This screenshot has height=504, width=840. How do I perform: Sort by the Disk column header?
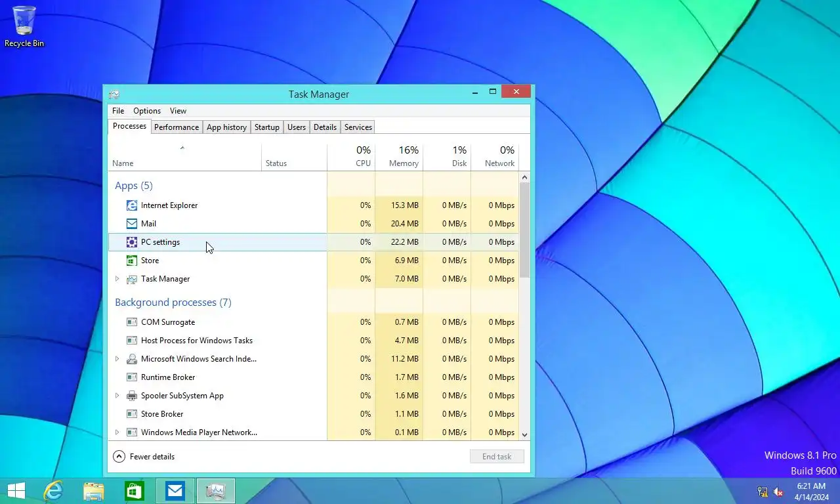[447, 157]
